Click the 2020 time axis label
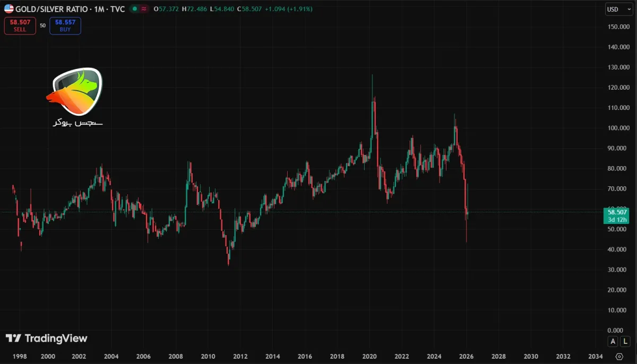The image size is (637, 364). point(369,357)
